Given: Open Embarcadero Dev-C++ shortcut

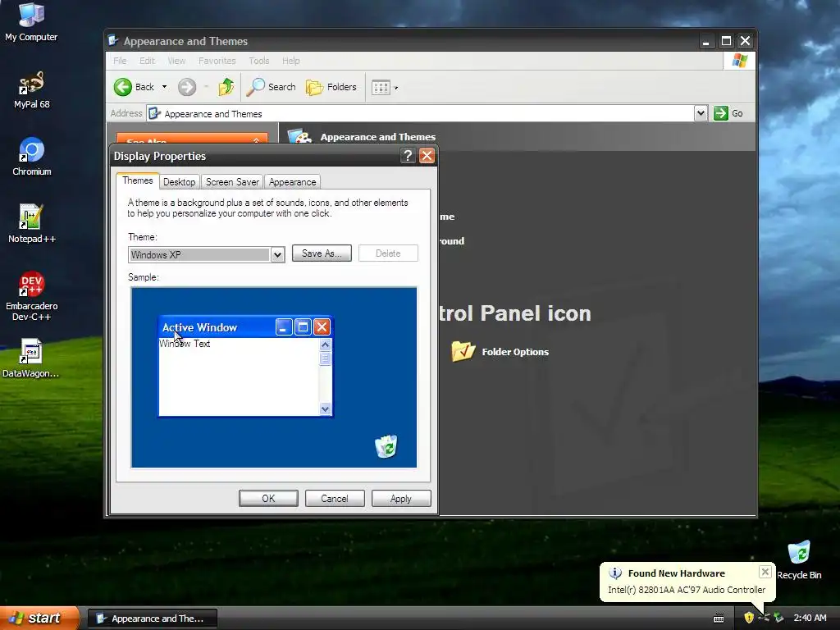Looking at the screenshot, I should (32, 295).
